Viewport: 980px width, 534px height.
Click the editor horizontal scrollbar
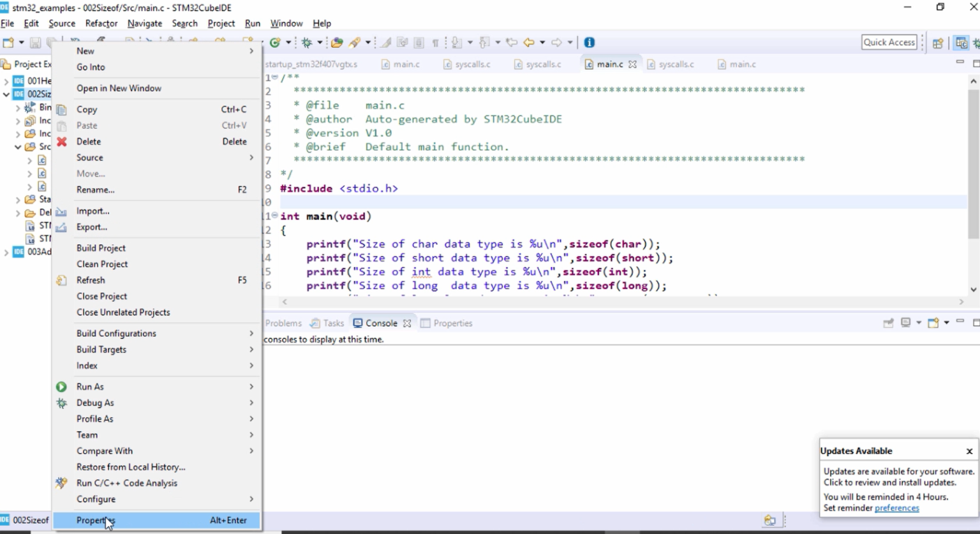(623, 302)
